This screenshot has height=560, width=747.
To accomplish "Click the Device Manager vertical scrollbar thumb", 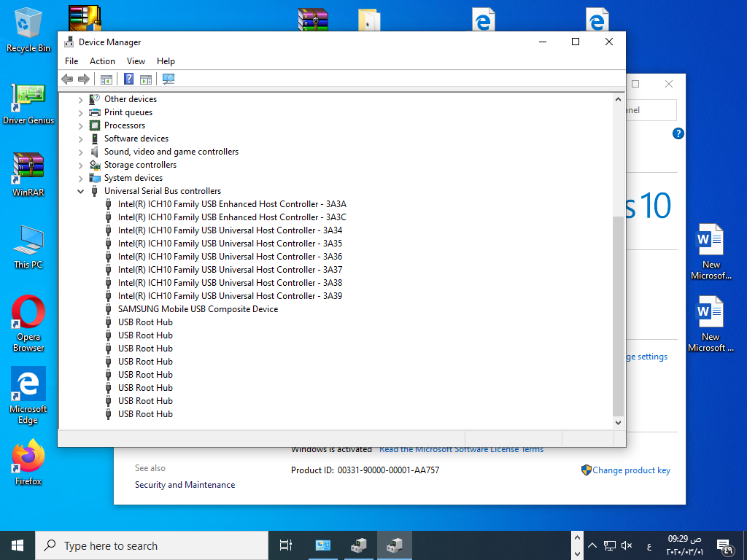I will 618,316.
